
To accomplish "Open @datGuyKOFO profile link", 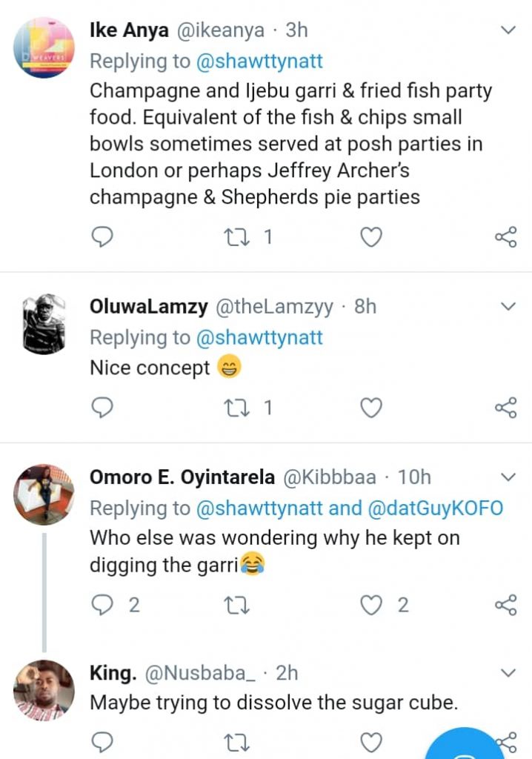I will pyautogui.click(x=433, y=508).
